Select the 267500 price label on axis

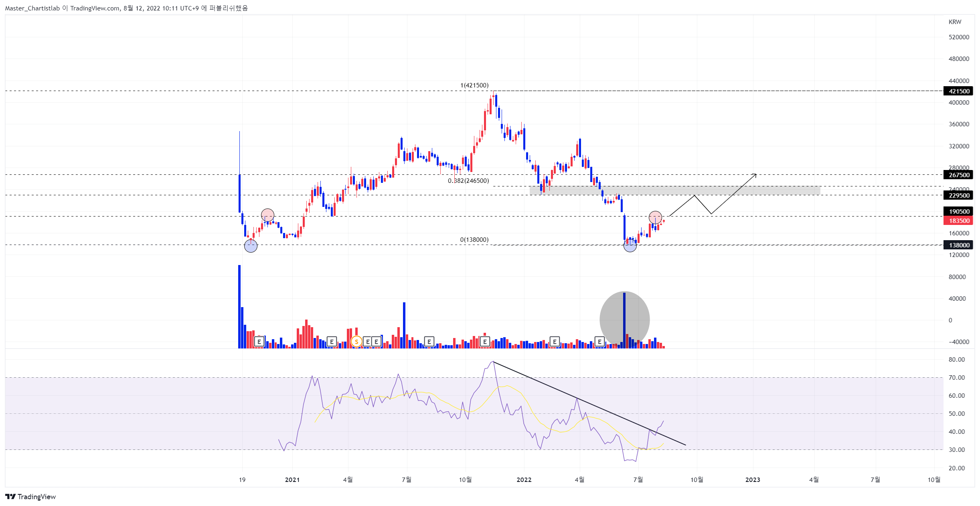(x=959, y=175)
